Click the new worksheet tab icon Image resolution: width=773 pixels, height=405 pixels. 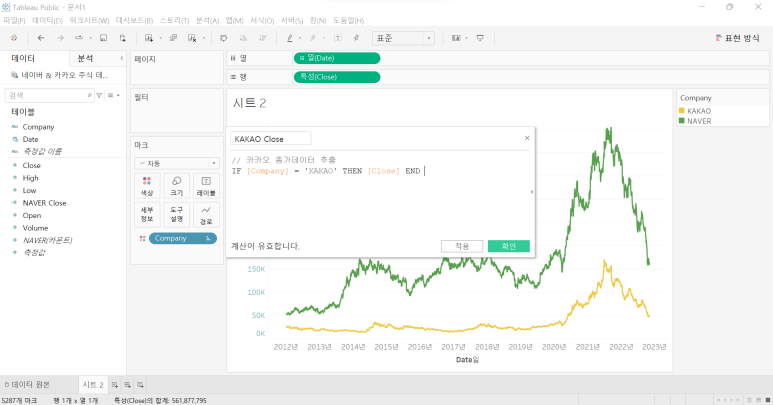click(x=114, y=385)
